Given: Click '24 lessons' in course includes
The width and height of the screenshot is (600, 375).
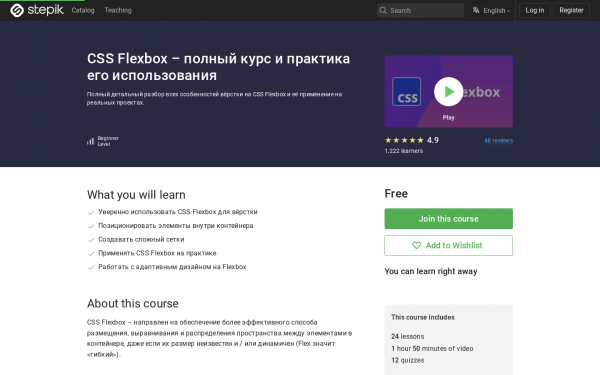Looking at the screenshot, I should [408, 336].
